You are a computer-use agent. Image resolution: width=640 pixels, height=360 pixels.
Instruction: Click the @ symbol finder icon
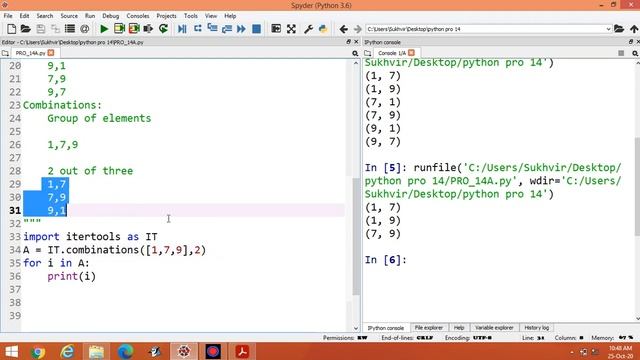[x=84, y=29]
